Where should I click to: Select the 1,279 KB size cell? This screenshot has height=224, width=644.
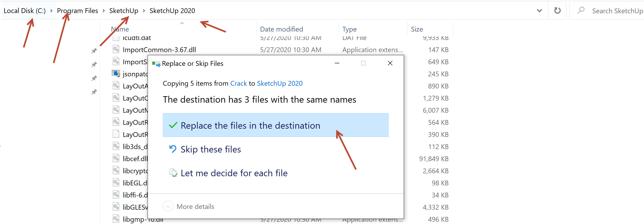point(435,98)
